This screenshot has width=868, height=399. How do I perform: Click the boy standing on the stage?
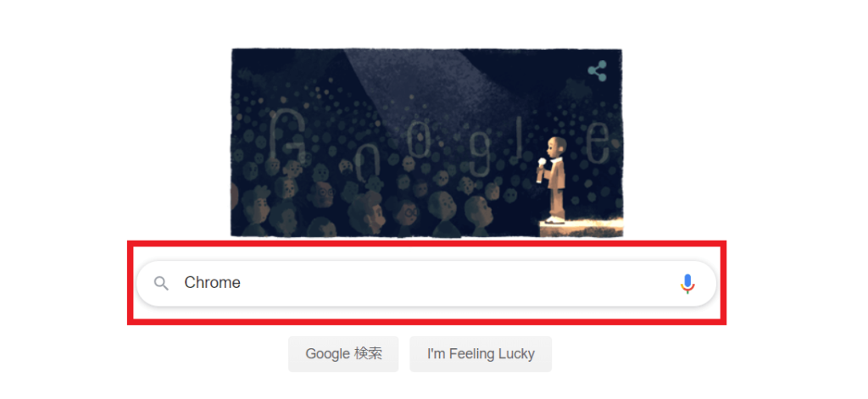[552, 180]
